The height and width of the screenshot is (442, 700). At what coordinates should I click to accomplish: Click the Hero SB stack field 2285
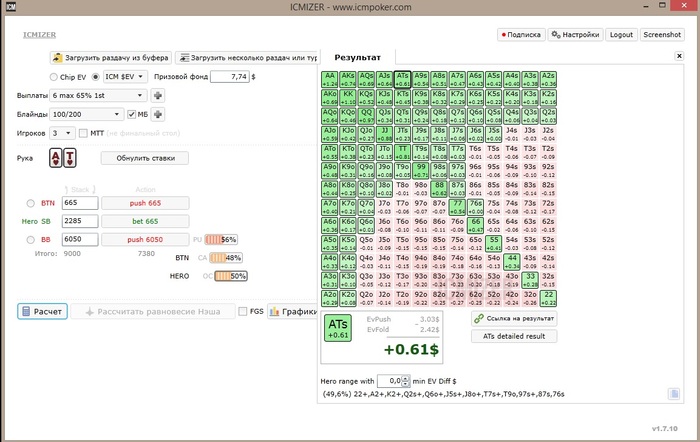pyautogui.click(x=80, y=221)
